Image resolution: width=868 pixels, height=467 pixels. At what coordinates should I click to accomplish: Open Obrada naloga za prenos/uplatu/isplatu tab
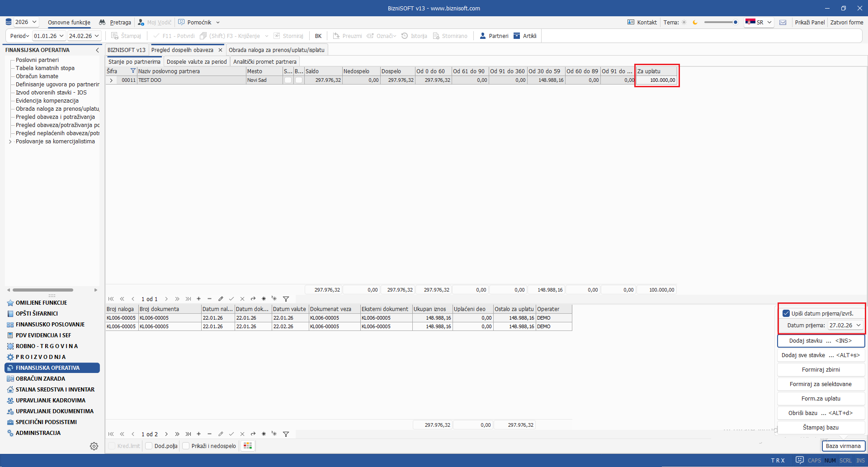pos(276,50)
